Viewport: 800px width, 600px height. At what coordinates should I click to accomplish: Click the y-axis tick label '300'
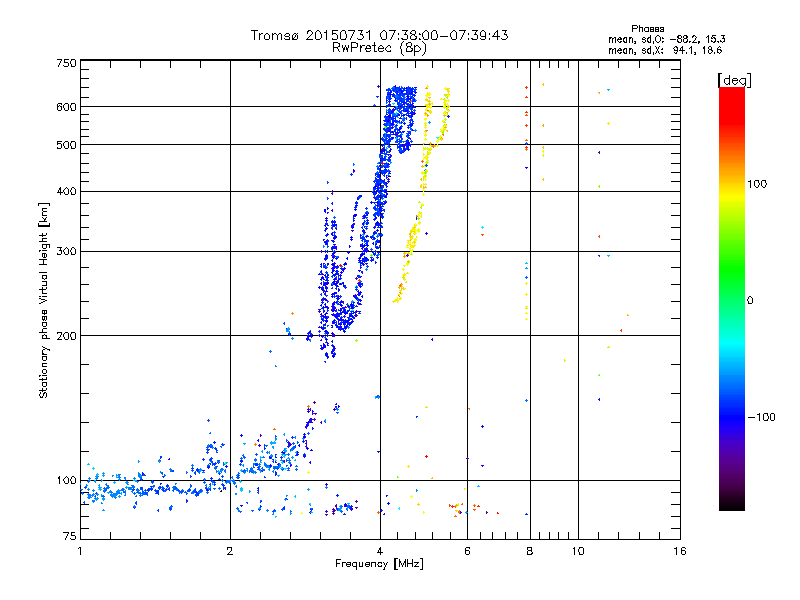click(66, 251)
